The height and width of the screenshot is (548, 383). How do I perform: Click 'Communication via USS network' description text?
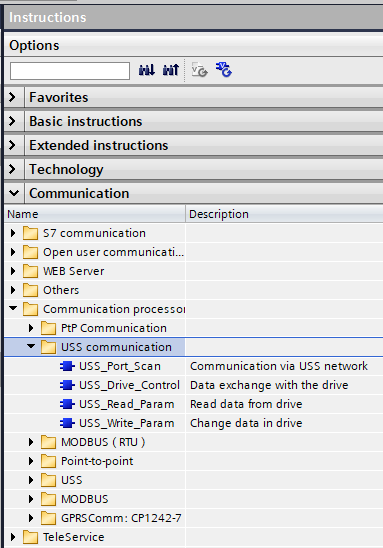coord(279,366)
